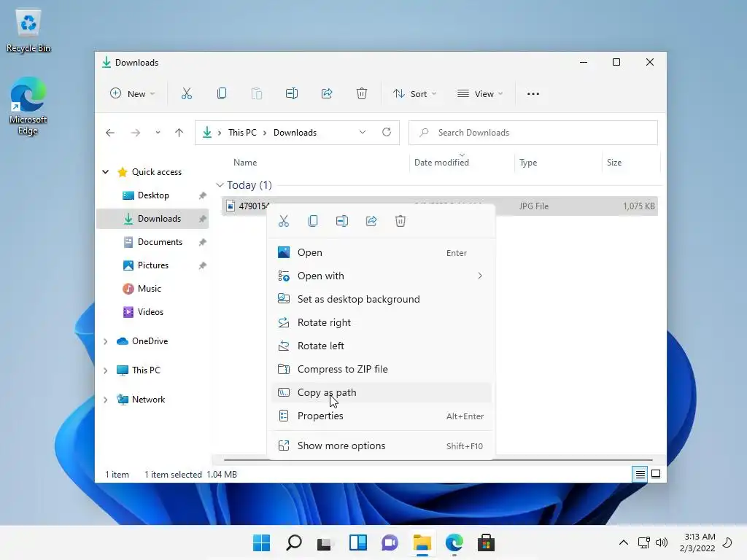Choose Rotate right
This screenshot has height=560, width=747.
click(x=381, y=322)
